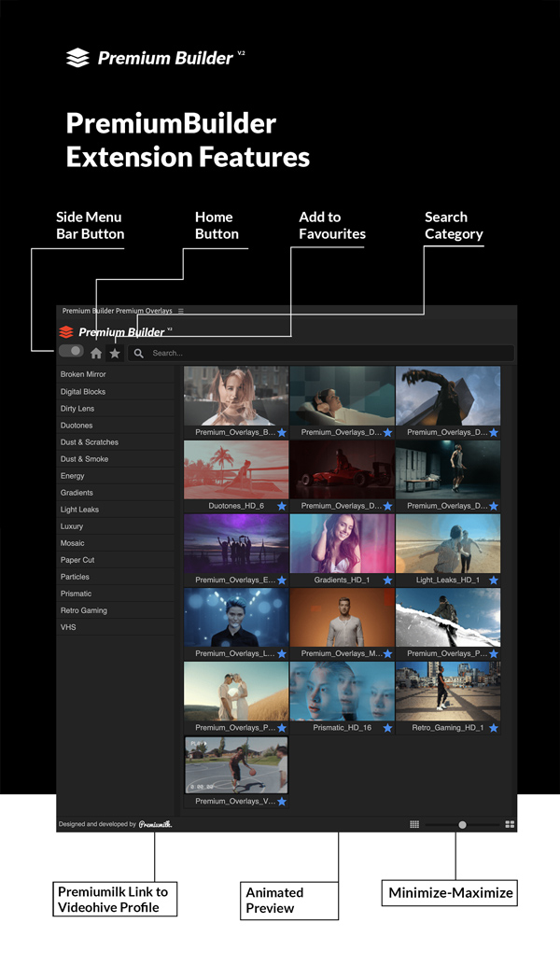Focus the Search... input field
Viewport: 560px width, 979px height.
pyautogui.click(x=321, y=354)
